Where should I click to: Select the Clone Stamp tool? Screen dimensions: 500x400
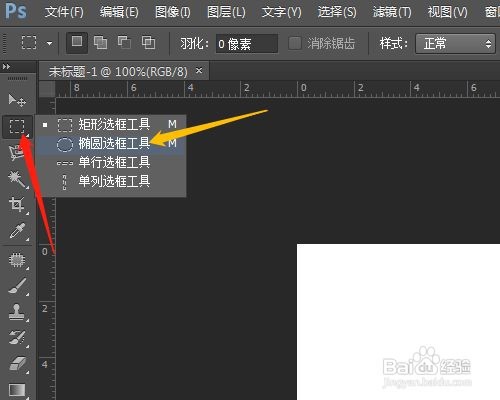pos(17,312)
